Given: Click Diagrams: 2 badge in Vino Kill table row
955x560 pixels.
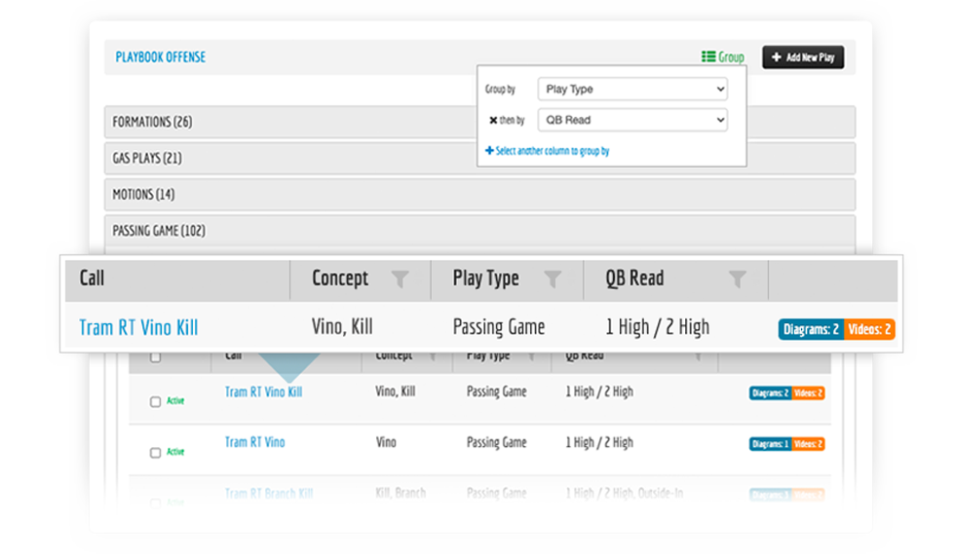Looking at the screenshot, I should click(x=771, y=393).
